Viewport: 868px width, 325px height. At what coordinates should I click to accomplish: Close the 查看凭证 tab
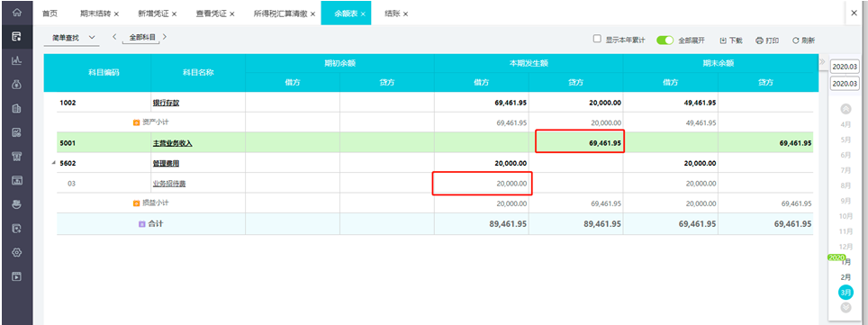pyautogui.click(x=232, y=14)
